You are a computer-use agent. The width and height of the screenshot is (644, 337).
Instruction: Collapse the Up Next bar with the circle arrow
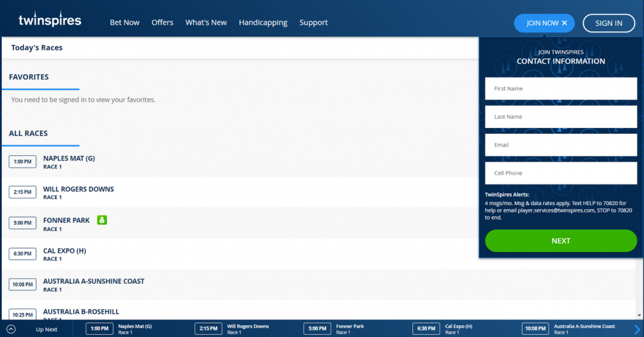[11, 329]
